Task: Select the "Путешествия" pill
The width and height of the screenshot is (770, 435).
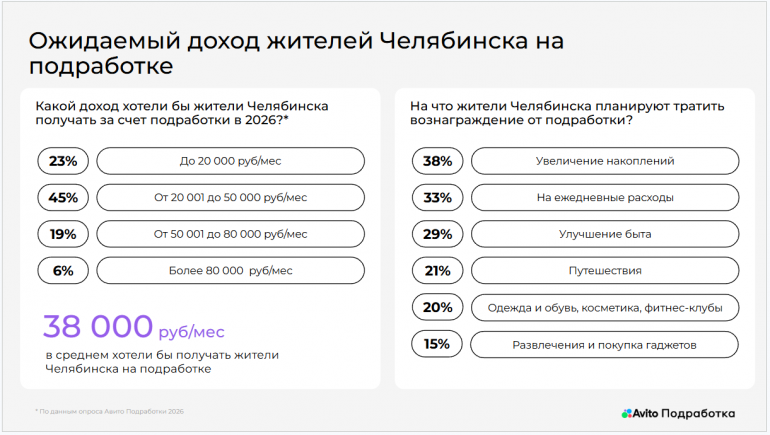Action: point(605,270)
